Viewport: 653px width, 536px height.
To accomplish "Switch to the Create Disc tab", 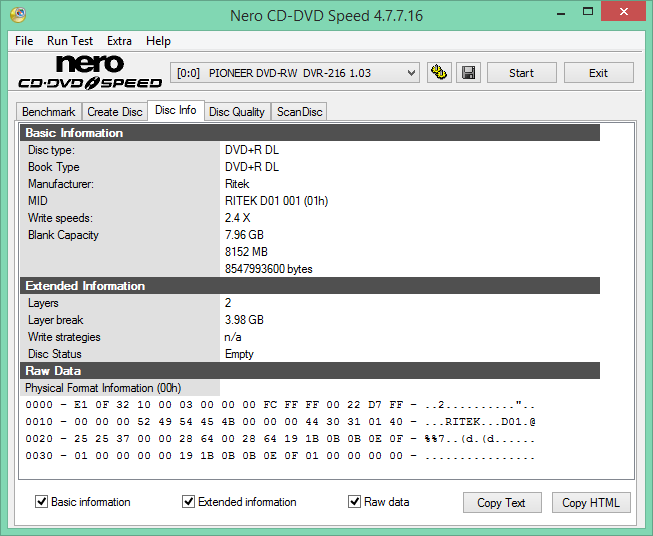I will pos(115,112).
